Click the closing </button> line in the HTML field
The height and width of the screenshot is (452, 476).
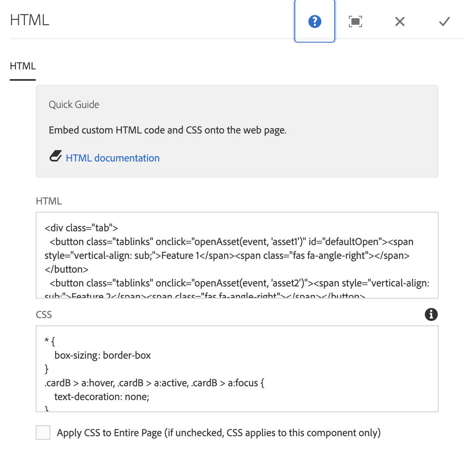[67, 269]
